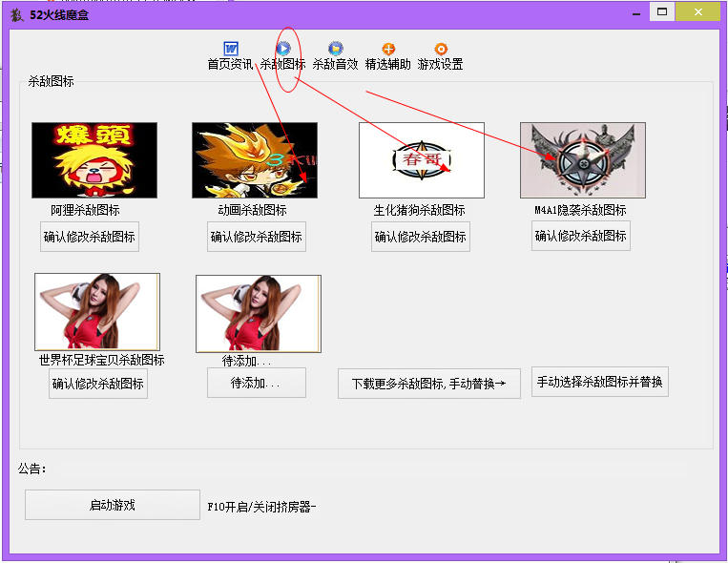Close the 52火线魔盒 window

click(x=697, y=12)
